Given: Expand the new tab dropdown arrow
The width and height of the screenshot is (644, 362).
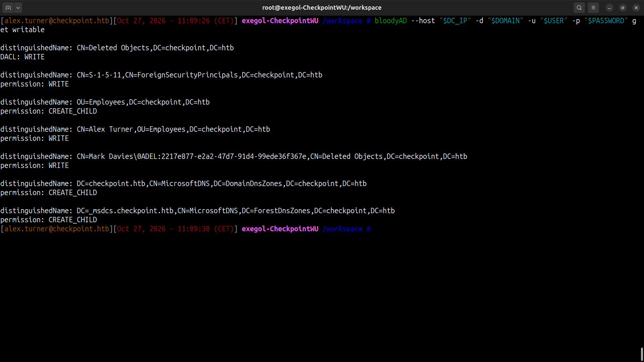Looking at the screenshot, I should (x=18, y=7).
